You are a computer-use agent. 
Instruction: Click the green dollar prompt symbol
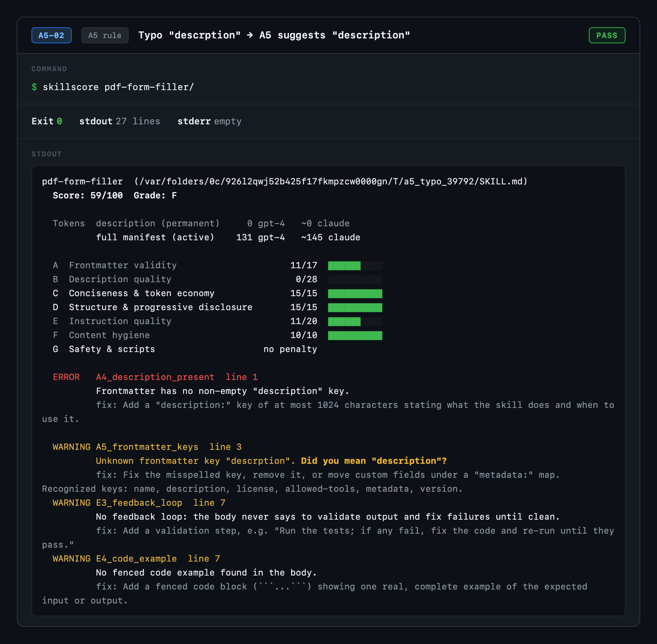tap(34, 87)
